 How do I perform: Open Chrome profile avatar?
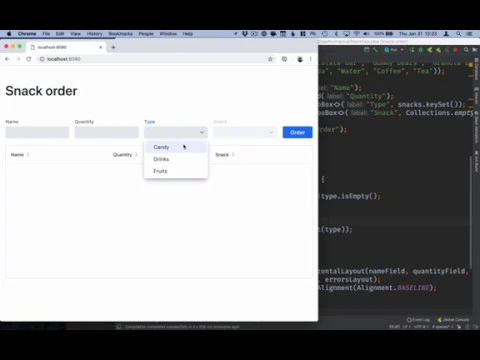coord(300,59)
